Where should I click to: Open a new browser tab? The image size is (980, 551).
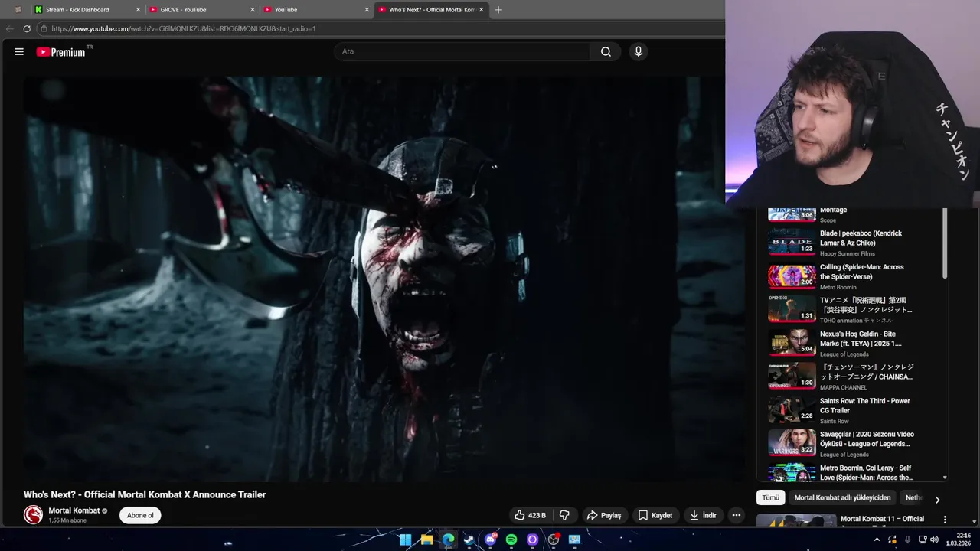[x=498, y=10]
